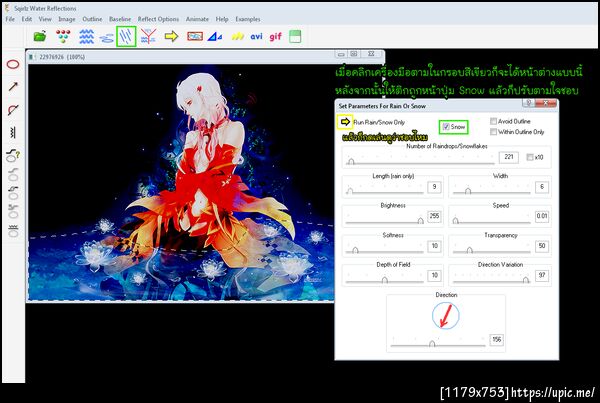
Task: Open the Image menu
Action: (67, 19)
